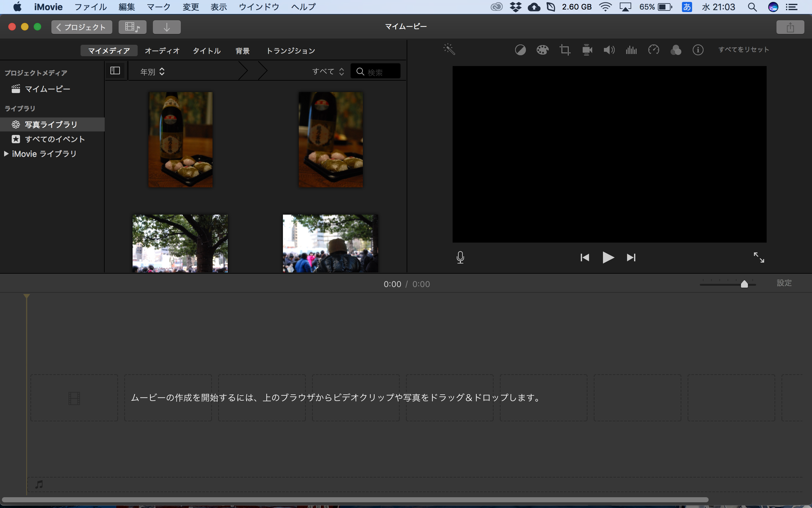Select the first sake bottle photo thumbnail

click(x=180, y=139)
